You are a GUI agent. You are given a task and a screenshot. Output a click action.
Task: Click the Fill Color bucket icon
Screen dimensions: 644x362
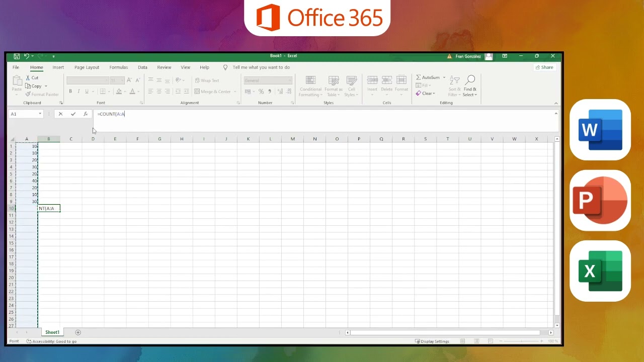(119, 92)
